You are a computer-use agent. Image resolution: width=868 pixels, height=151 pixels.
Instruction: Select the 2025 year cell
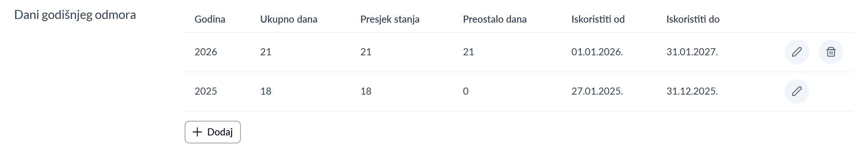(x=206, y=91)
